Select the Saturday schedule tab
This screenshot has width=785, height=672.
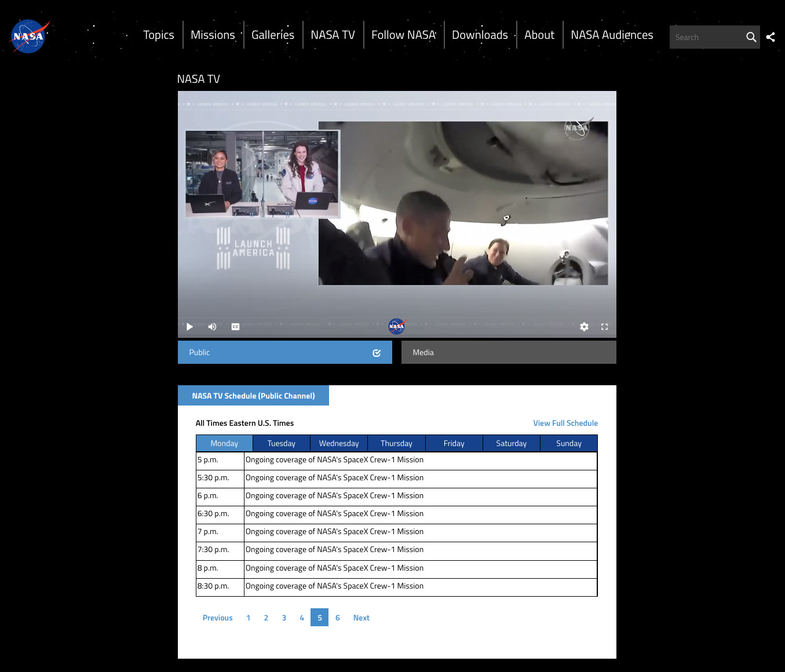[x=512, y=443]
